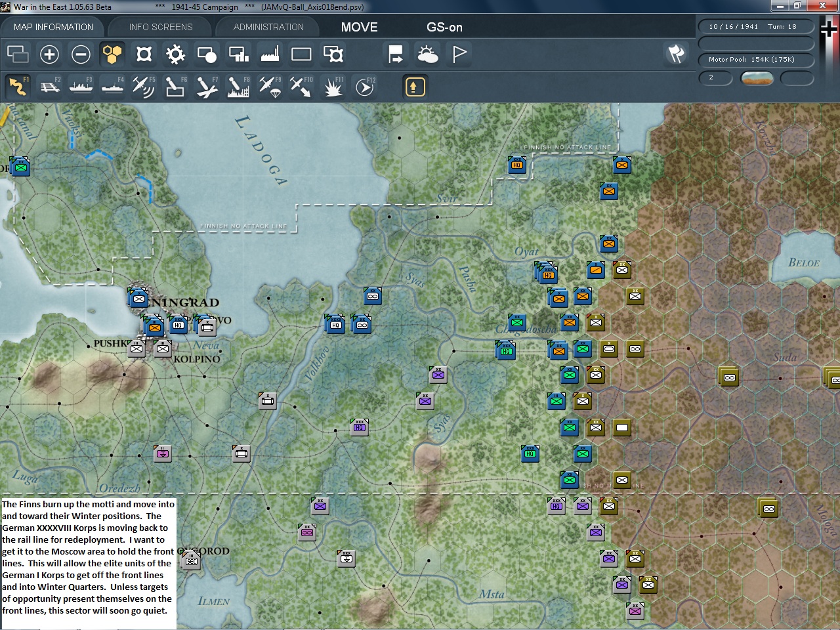The image size is (840, 630).
Task: Open the MAP INFORMATION tab
Action: 53,27
